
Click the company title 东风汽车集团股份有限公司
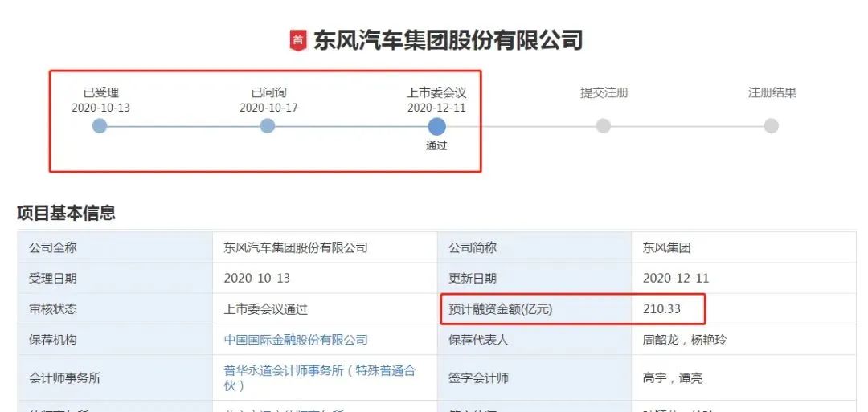pyautogui.click(x=448, y=40)
